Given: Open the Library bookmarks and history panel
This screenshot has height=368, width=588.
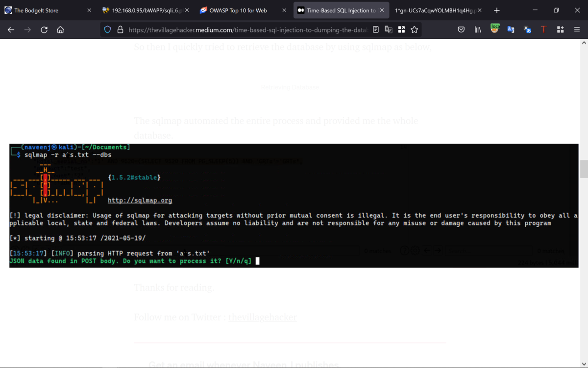Looking at the screenshot, I should click(x=478, y=30).
